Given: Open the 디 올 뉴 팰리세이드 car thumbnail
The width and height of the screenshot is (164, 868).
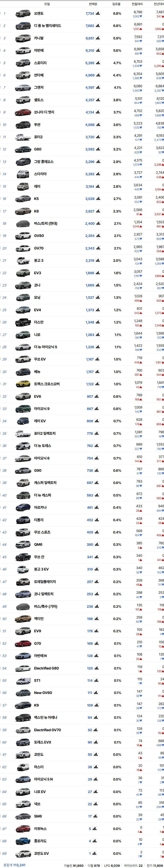Looking at the screenshot, I should click(23, 26).
